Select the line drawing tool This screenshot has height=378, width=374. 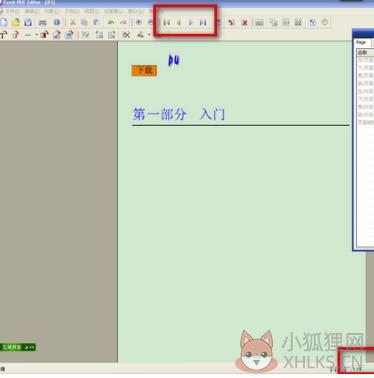pyautogui.click(x=28, y=35)
